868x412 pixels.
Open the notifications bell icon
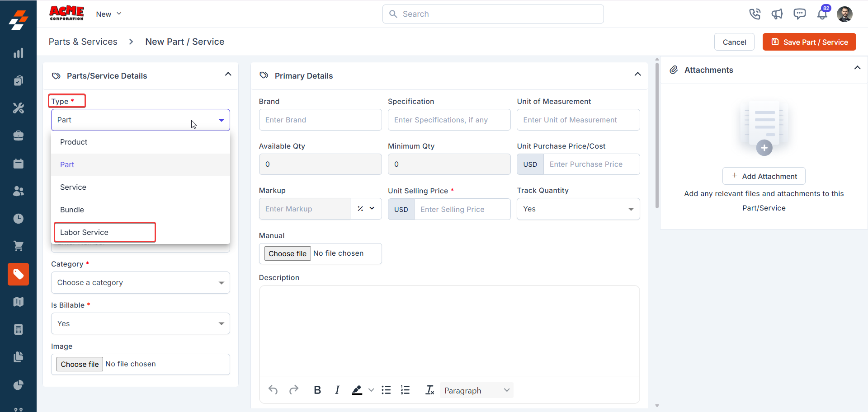tap(822, 14)
